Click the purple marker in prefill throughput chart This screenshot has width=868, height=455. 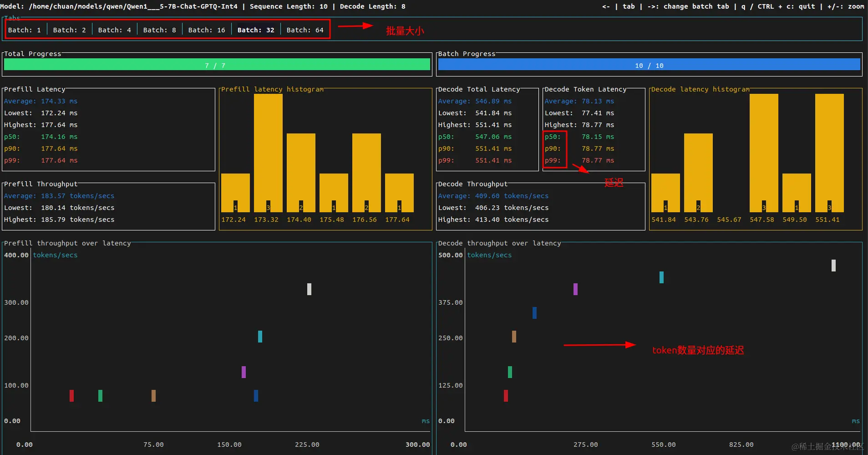coord(244,372)
